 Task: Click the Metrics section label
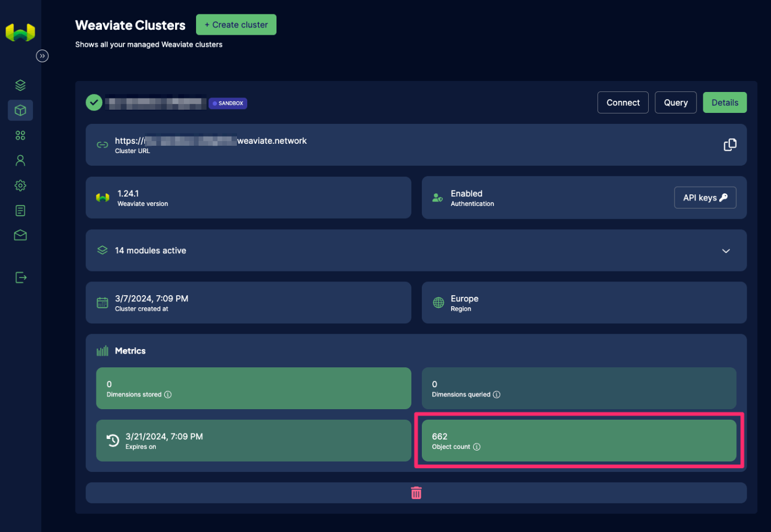tap(131, 351)
